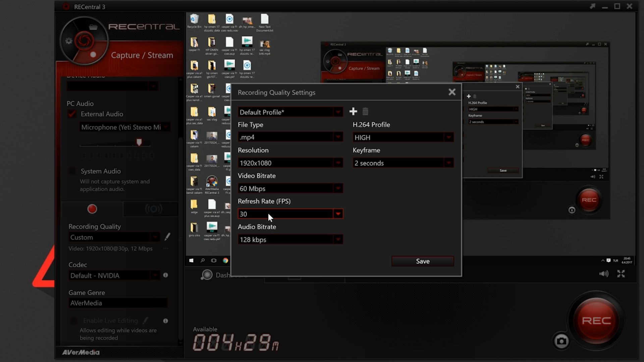Click the Game Genre AVerMedia field
Viewport: 644px width, 362px height.
pos(118,303)
